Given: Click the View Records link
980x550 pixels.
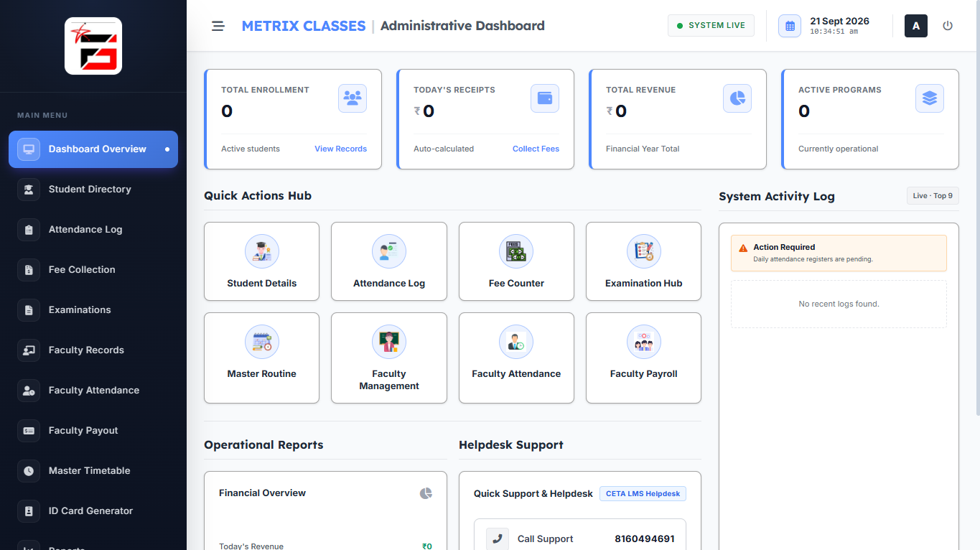Looking at the screenshot, I should [x=340, y=149].
